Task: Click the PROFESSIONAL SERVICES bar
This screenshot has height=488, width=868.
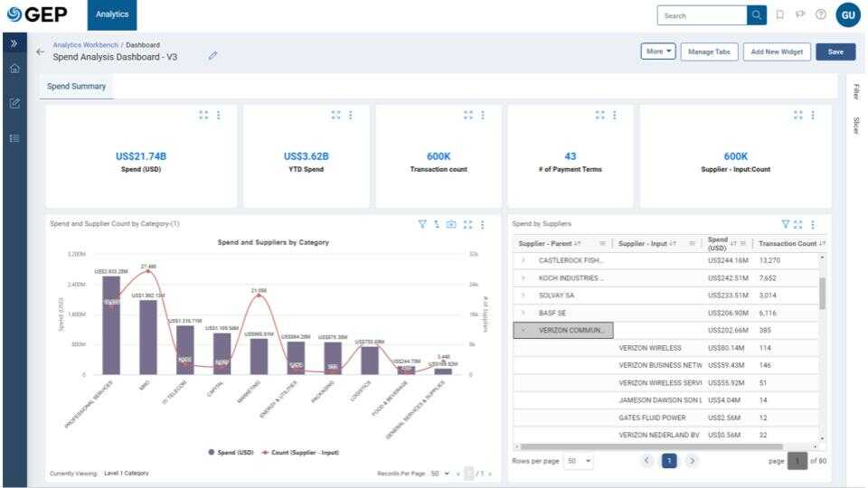Action: 111,325
